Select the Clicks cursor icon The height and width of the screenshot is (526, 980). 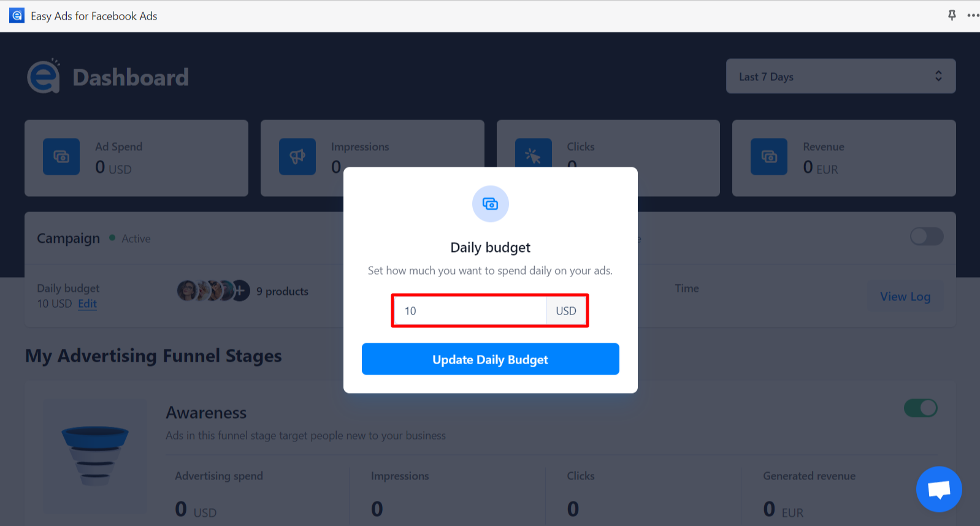point(533,157)
